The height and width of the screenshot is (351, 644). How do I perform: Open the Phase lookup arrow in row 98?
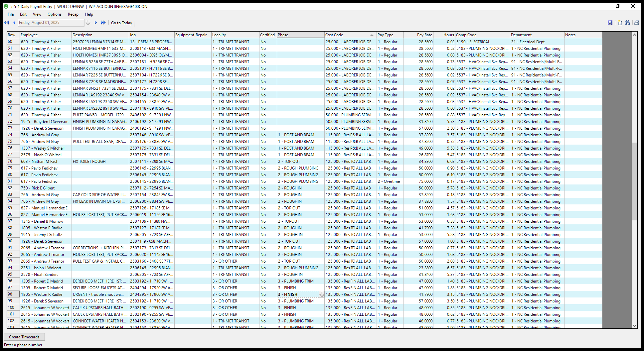coord(321,294)
